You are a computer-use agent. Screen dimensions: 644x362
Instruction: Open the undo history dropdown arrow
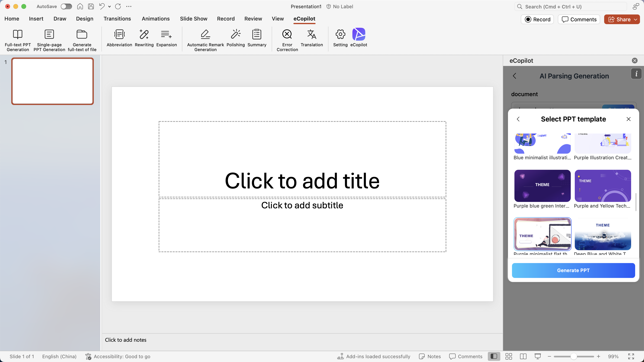(x=109, y=7)
